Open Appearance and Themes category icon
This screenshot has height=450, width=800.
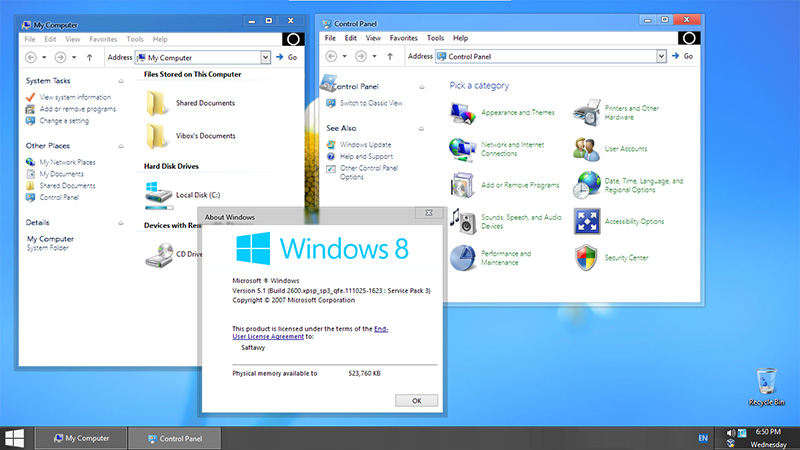pos(463,113)
